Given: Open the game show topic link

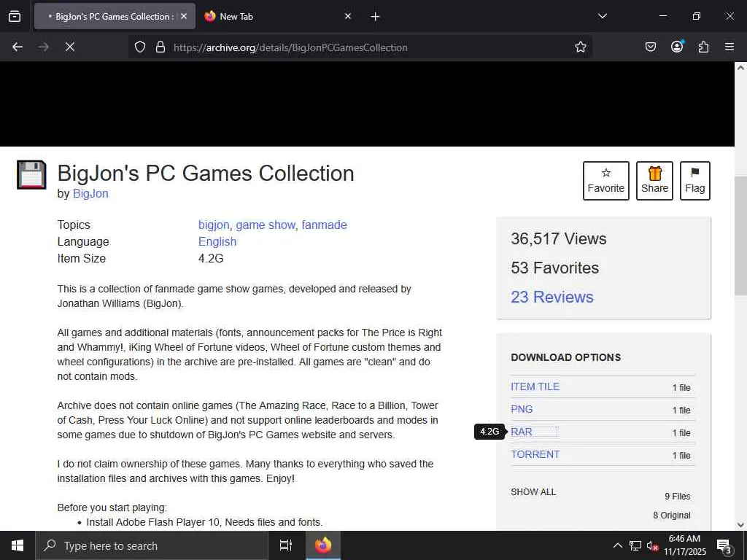Looking at the screenshot, I should pyautogui.click(x=266, y=225).
